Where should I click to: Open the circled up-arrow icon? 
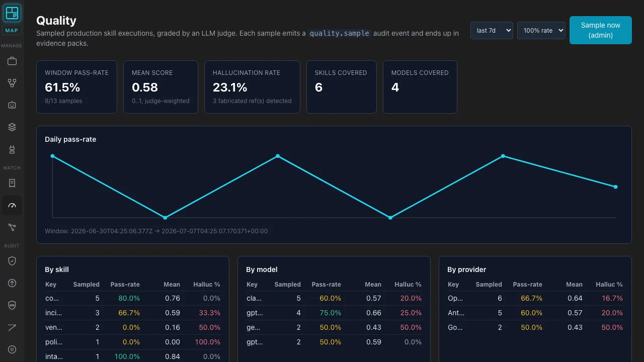[x=12, y=283]
